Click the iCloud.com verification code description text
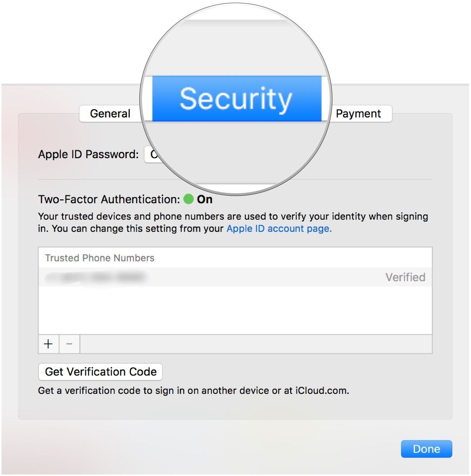471x476 pixels. pyautogui.click(x=194, y=391)
